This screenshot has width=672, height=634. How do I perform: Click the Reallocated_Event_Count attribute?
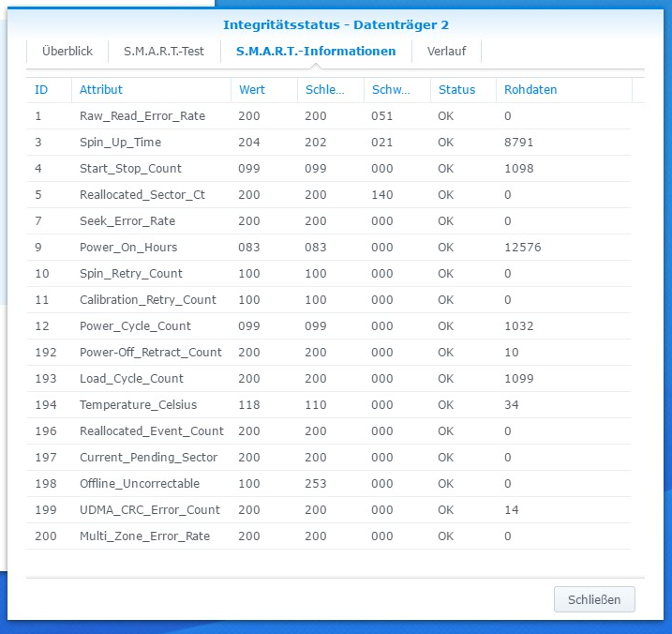point(152,430)
